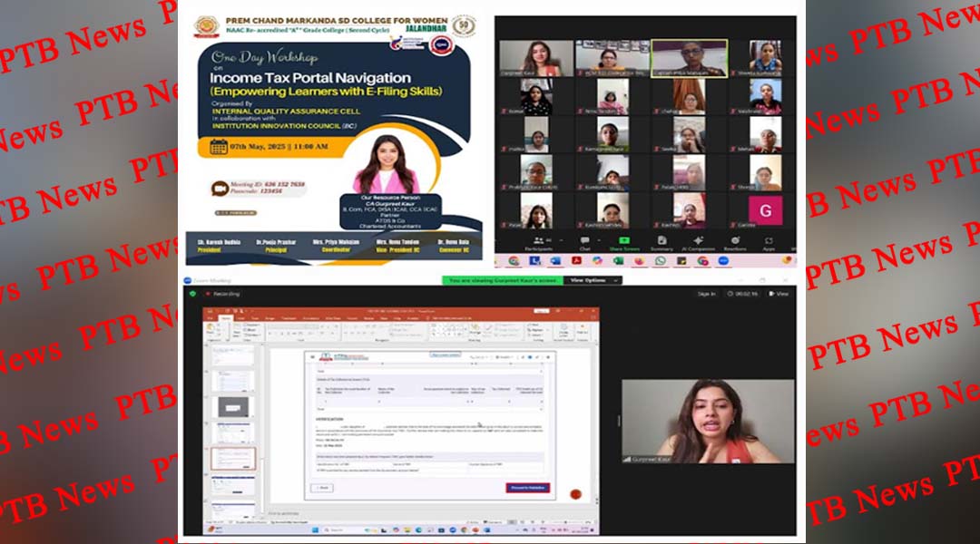This screenshot has width=980, height=544.
Task: Click the green encryption shield icon
Action: pyautogui.click(x=192, y=294)
